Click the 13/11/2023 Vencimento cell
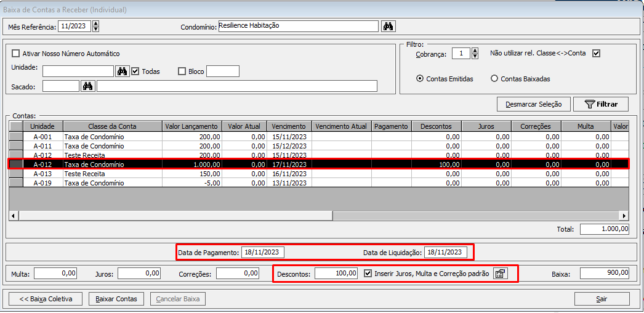Image resolution: width=644 pixels, height=313 pixels. [x=290, y=183]
